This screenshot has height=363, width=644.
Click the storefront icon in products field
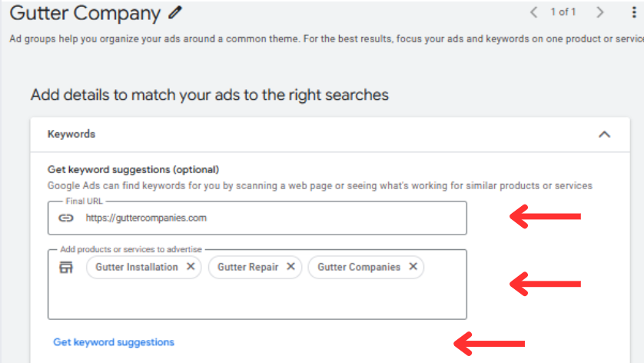tap(66, 267)
